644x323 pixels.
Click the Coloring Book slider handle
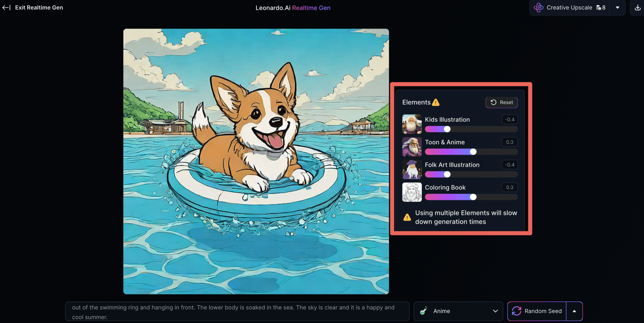tap(473, 197)
